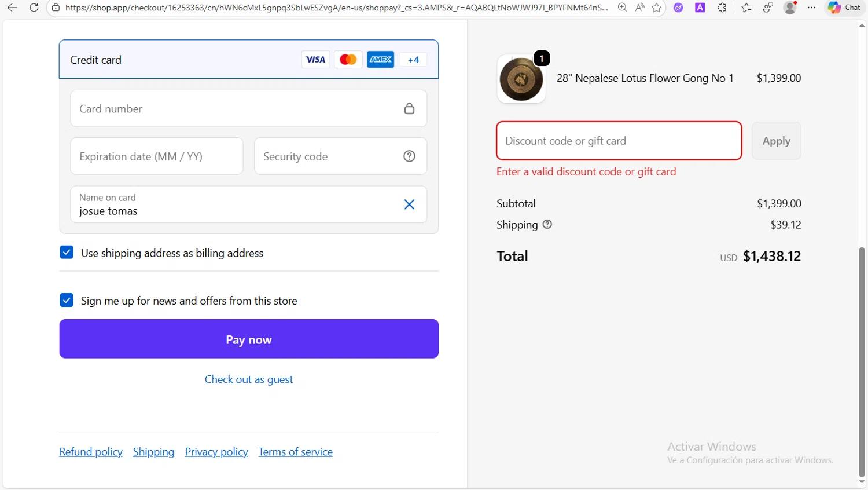868x490 pixels.
Task: Click the scrollbar down arrow
Action: [x=862, y=482]
